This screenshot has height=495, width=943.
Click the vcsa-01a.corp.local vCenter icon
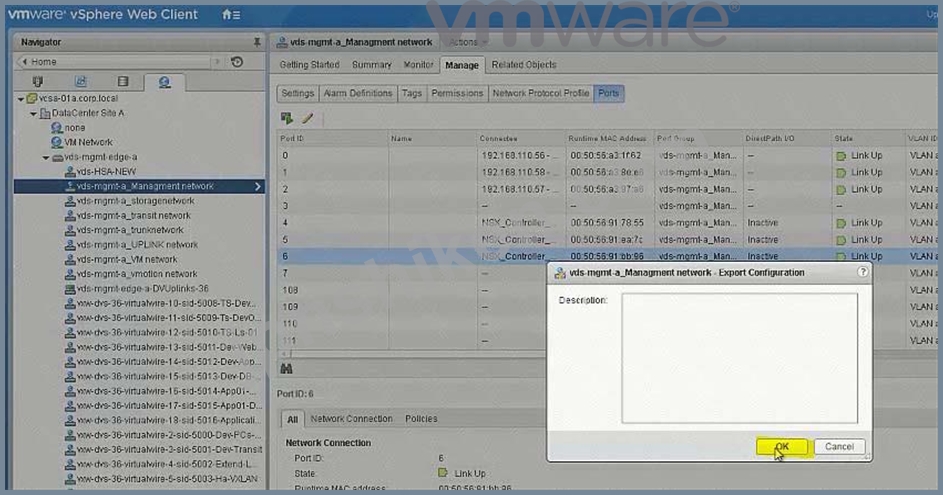[32, 98]
